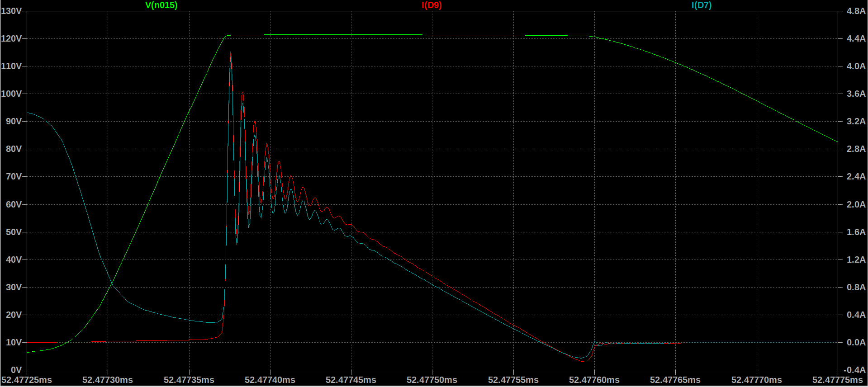Image resolution: width=868 pixels, height=387 pixels.
Task: Click the 52.47725ms time axis label
Action: [x=27, y=380]
